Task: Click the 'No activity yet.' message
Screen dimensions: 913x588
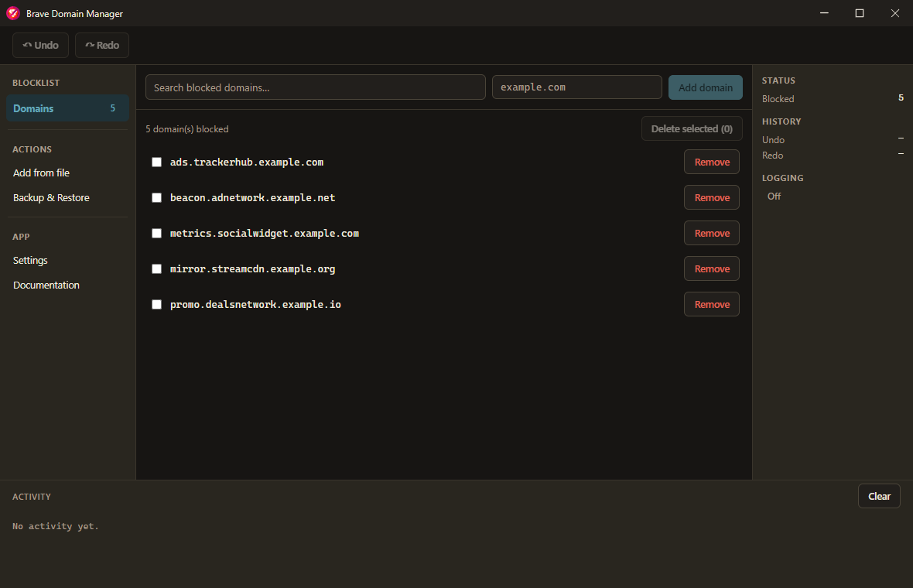Action: click(56, 526)
